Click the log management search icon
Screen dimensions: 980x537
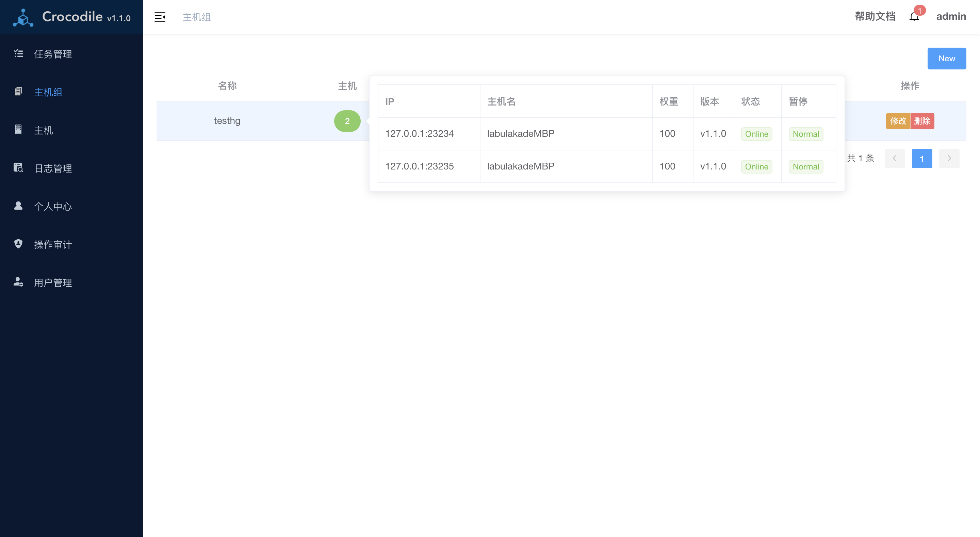coord(18,168)
